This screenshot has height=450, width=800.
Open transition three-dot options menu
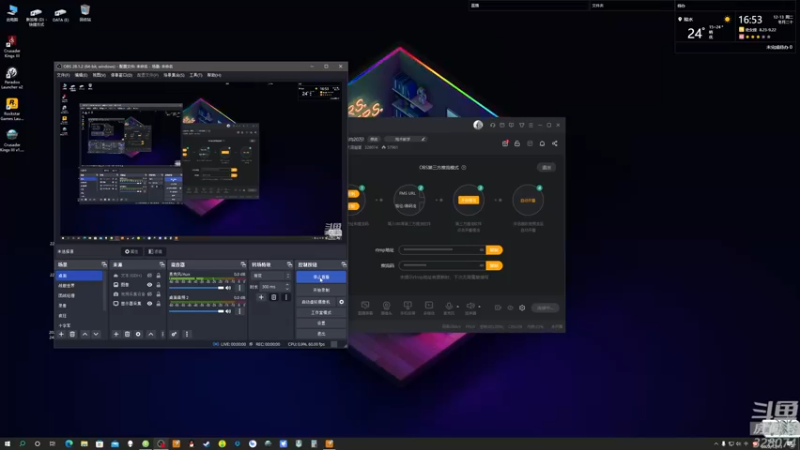click(x=286, y=297)
